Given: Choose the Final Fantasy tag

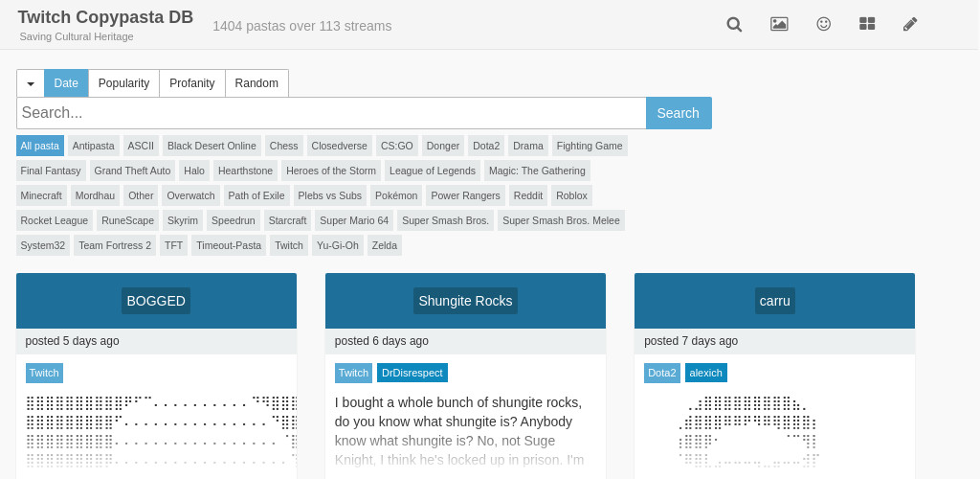Looking at the screenshot, I should (x=51, y=171).
